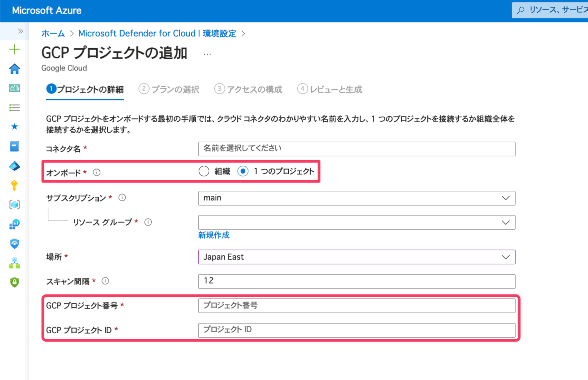
Task: Select the 1 つのプロジェクト radio button
Action: pyautogui.click(x=243, y=171)
